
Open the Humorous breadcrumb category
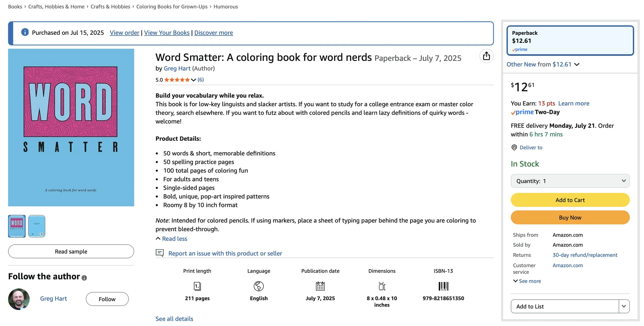225,6
